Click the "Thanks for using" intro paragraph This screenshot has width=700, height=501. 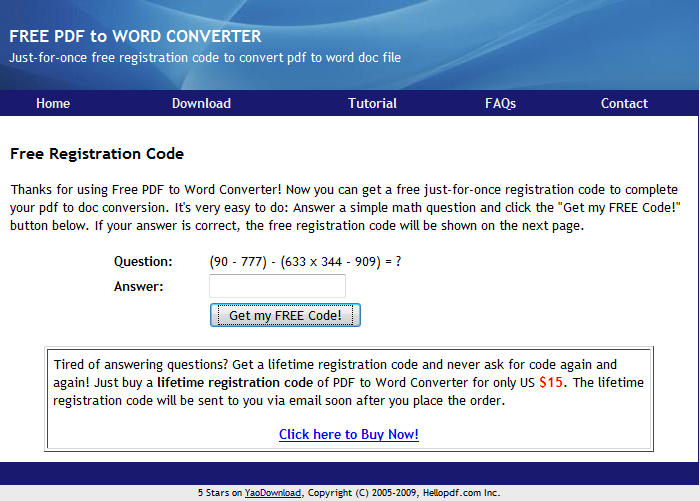[x=344, y=207]
